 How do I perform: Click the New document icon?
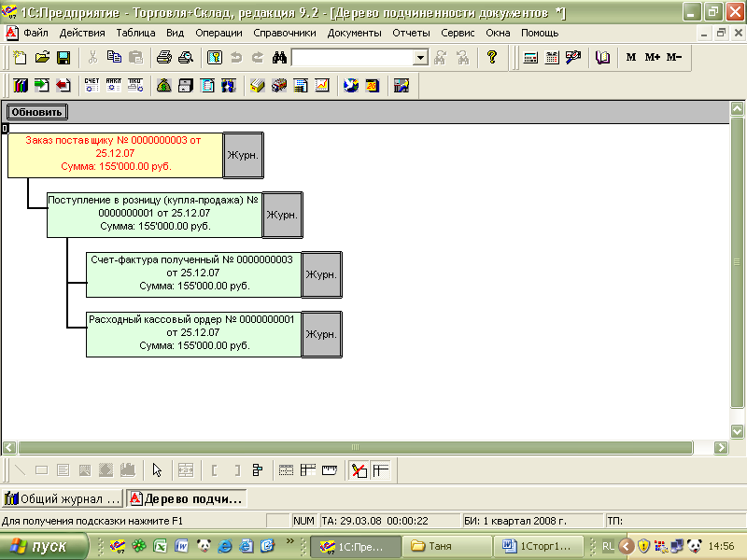point(20,58)
